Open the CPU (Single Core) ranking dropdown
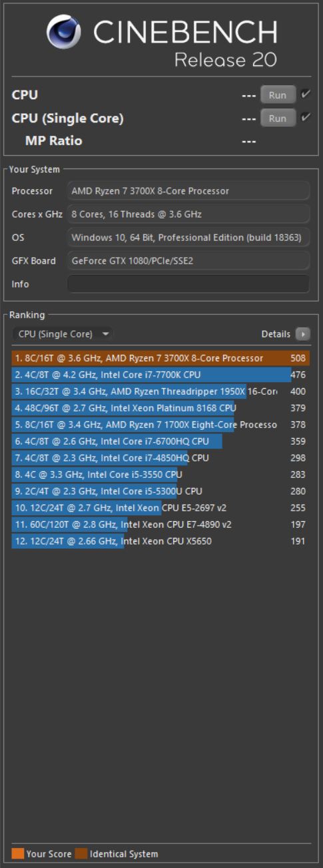323x868 pixels. click(x=63, y=334)
